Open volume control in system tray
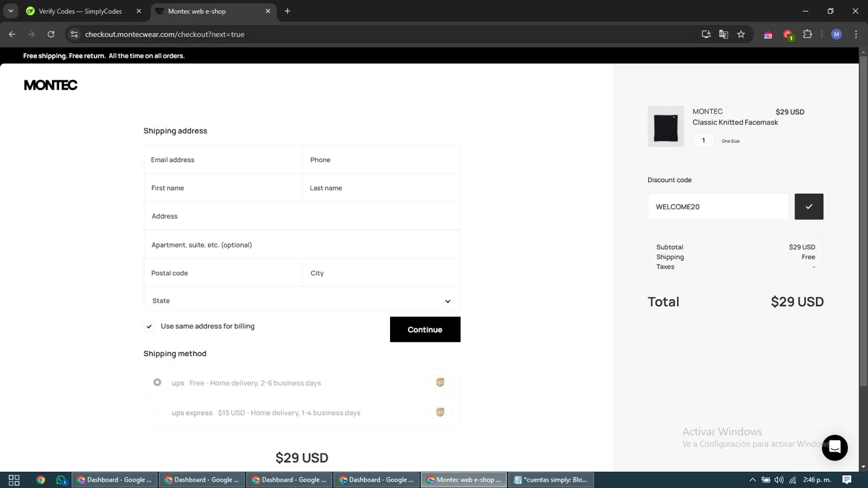The image size is (868, 488). [x=779, y=480]
